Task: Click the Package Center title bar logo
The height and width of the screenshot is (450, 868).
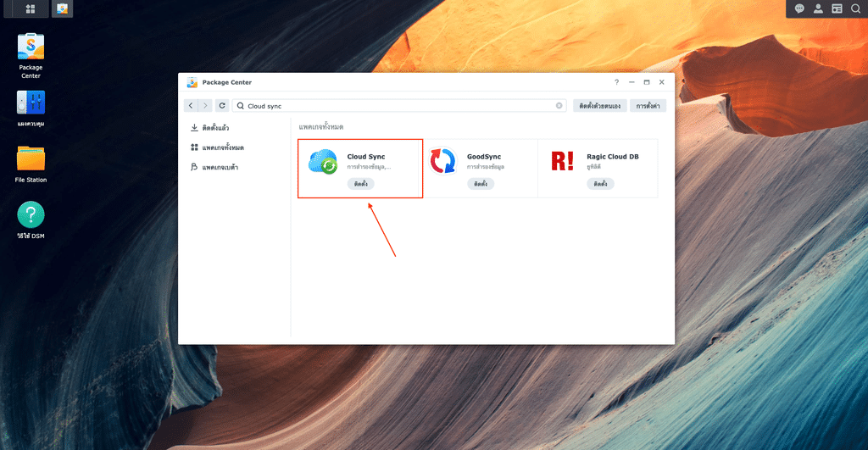Action: tap(192, 82)
